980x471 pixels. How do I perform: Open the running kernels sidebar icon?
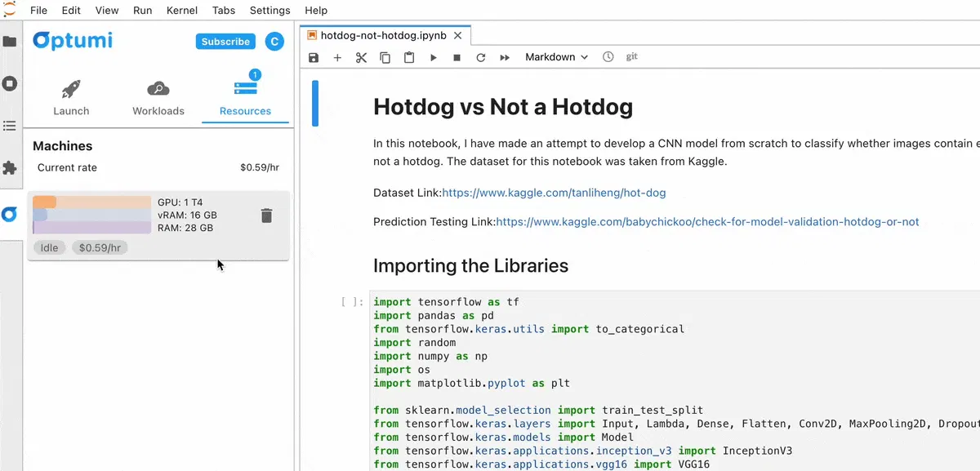pos(10,83)
